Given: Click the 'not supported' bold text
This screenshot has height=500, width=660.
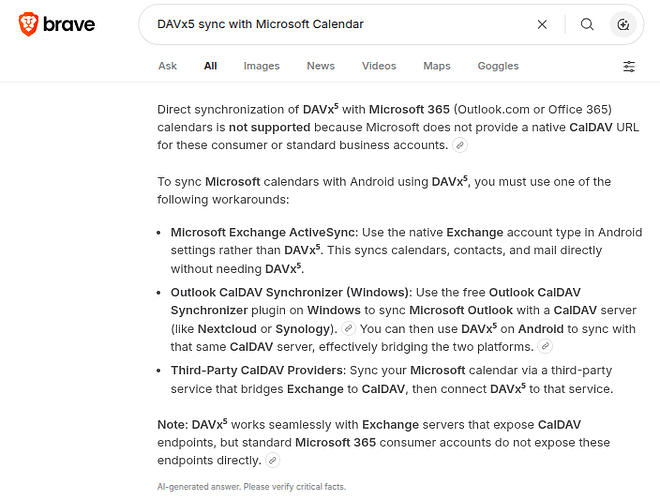Looking at the screenshot, I should click(269, 127).
